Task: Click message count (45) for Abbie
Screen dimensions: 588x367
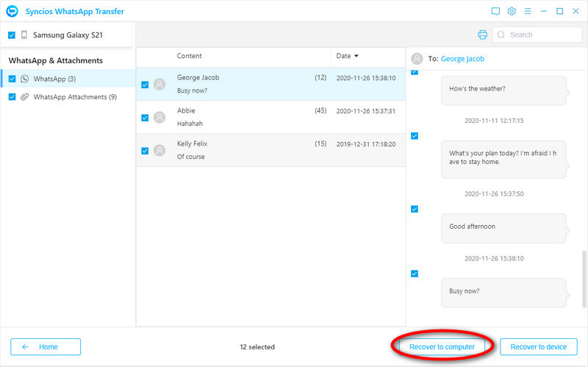Action: (x=320, y=111)
